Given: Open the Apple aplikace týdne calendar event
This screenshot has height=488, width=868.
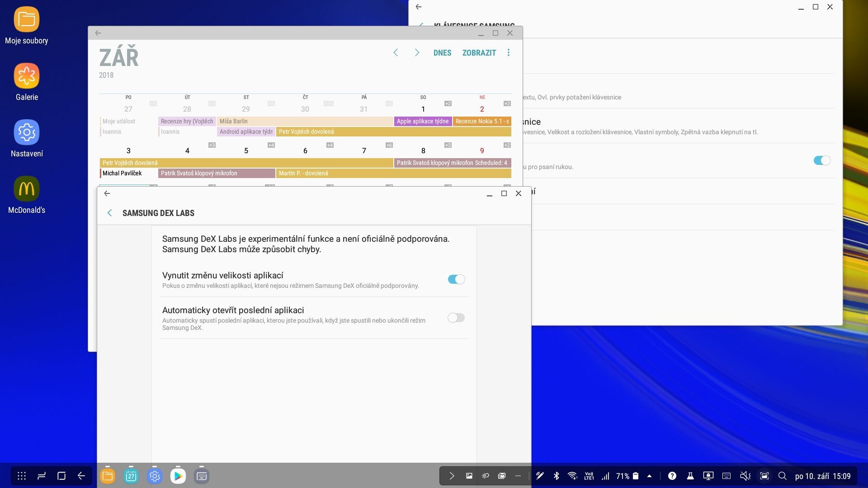Looking at the screenshot, I should [423, 121].
